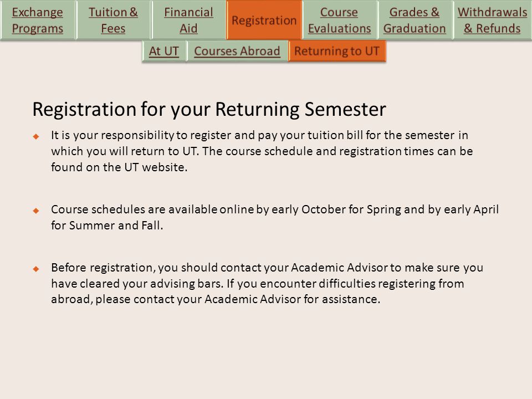Select the Financial Aid tab

coord(188,20)
